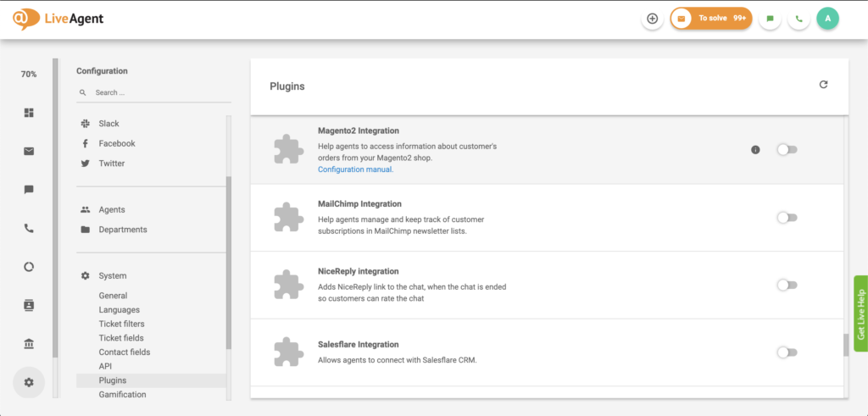Open the customers contact-card sidebar icon

(29, 305)
